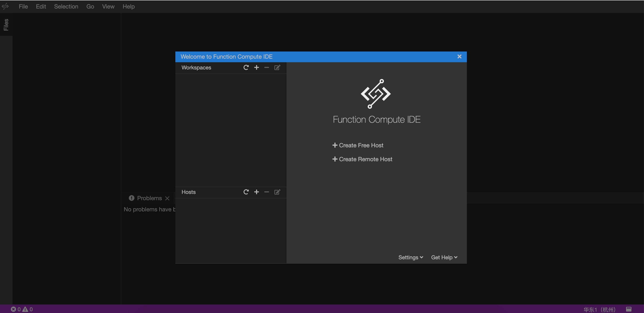This screenshot has height=313, width=644.
Task: Refresh the Hosts list
Action: coord(246,192)
